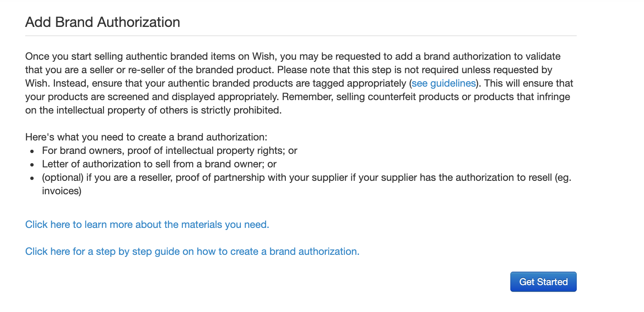This screenshot has height=312, width=644.
Task: Click the Letter of authorization bullet text
Action: point(159,164)
